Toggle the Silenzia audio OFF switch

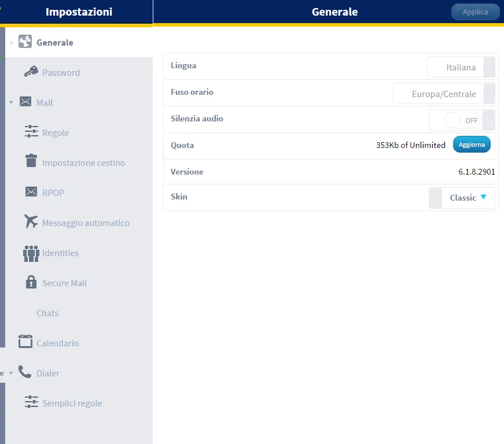[462, 120]
